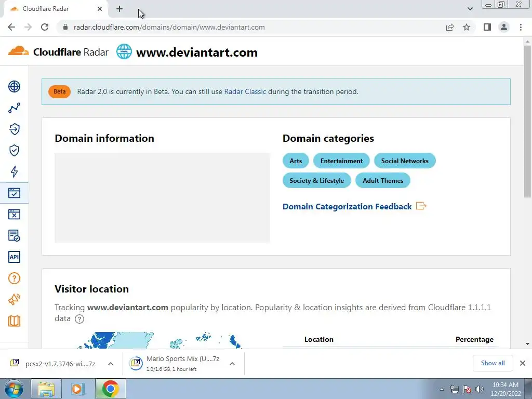Click the Social Networks category tag
This screenshot has width=532, height=399.
(405, 161)
